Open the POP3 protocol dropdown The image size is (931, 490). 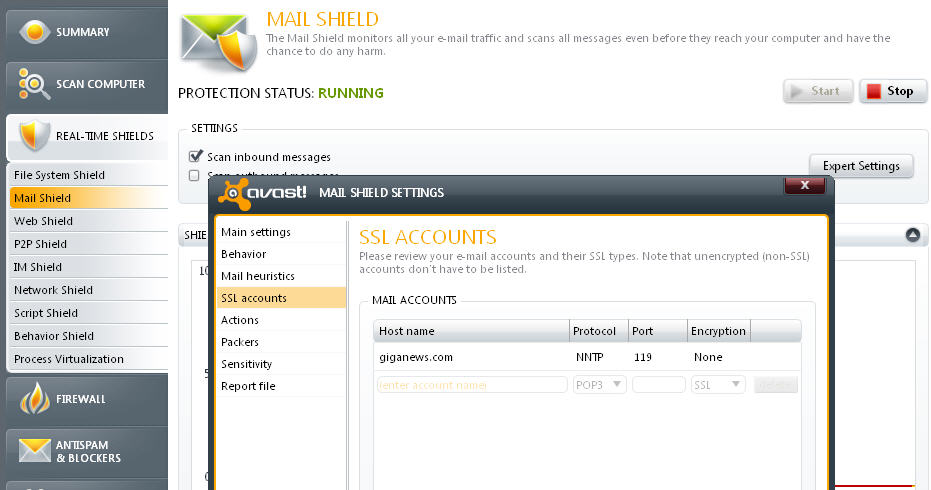pos(600,384)
